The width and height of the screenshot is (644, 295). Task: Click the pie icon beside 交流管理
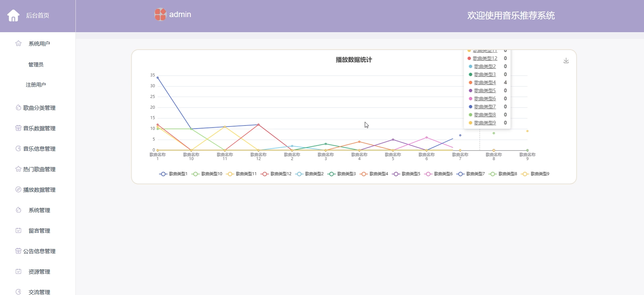tap(18, 292)
